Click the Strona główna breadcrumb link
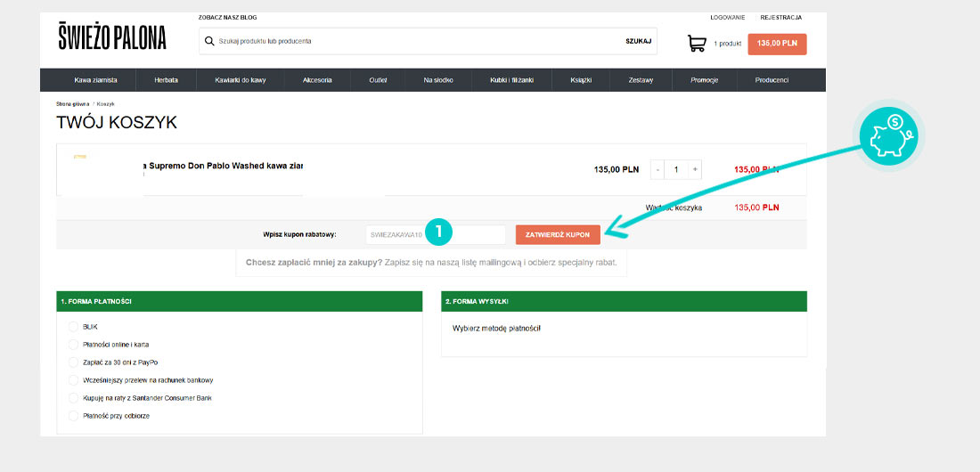The width and height of the screenshot is (980, 472). tap(73, 104)
